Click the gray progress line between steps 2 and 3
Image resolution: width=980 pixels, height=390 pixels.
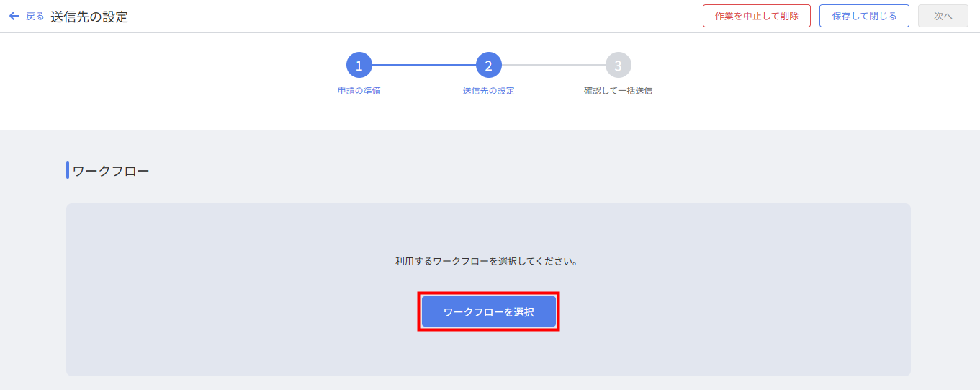[553, 65]
